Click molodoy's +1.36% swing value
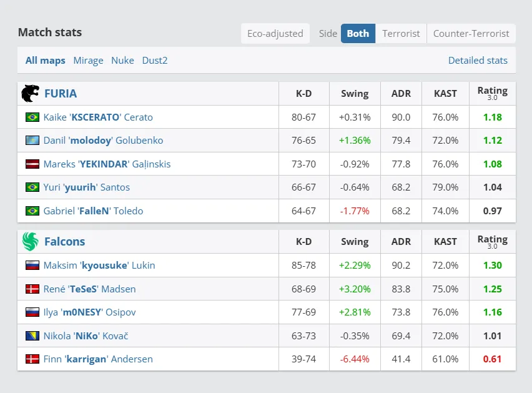This screenshot has height=393, width=532. (355, 140)
